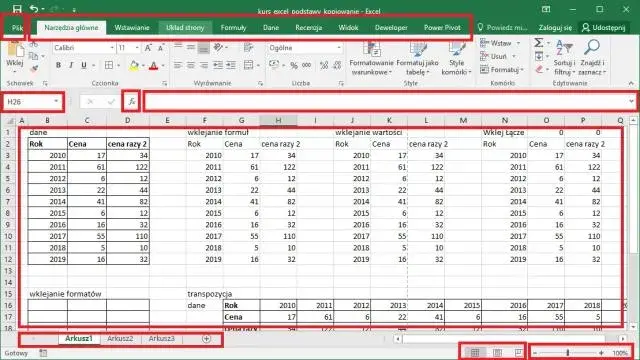The height and width of the screenshot is (360, 640).
Task: Switch to Page Break Preview view
Action: click(x=518, y=352)
